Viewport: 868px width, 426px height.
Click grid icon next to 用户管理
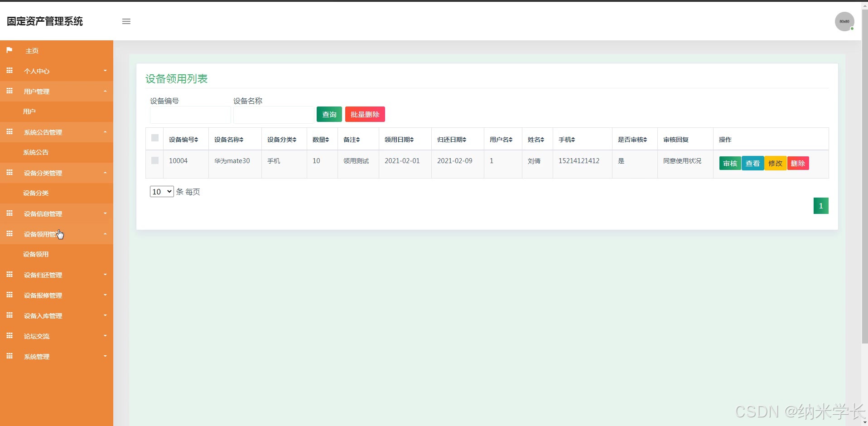pos(10,91)
